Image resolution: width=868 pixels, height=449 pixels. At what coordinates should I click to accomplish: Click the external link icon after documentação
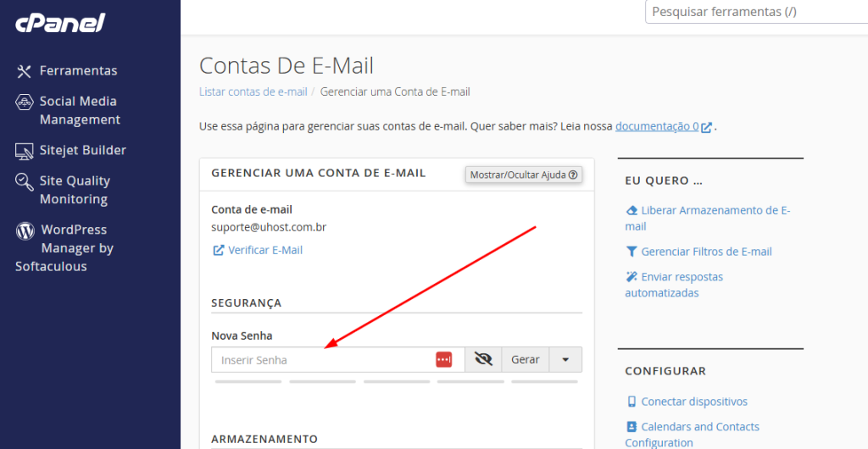pos(706,127)
